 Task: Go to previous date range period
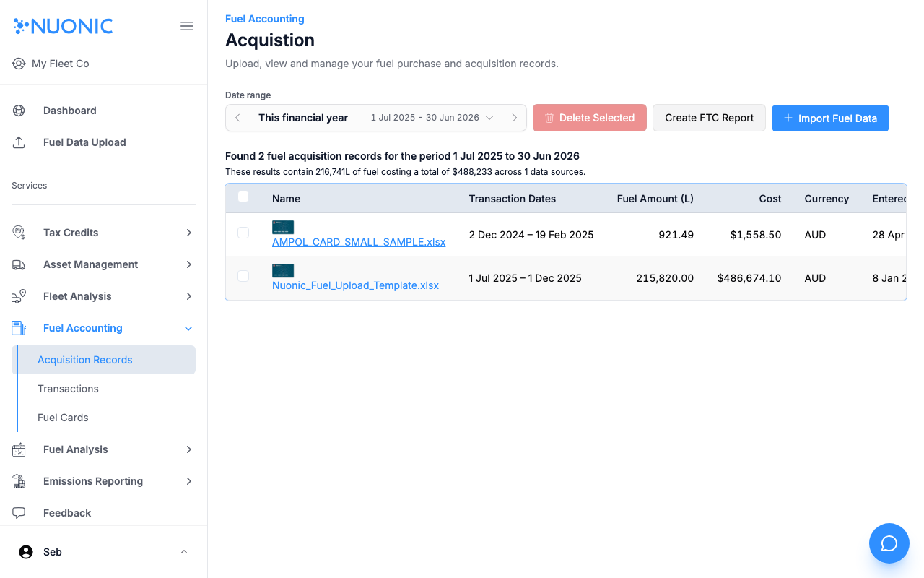coord(238,118)
